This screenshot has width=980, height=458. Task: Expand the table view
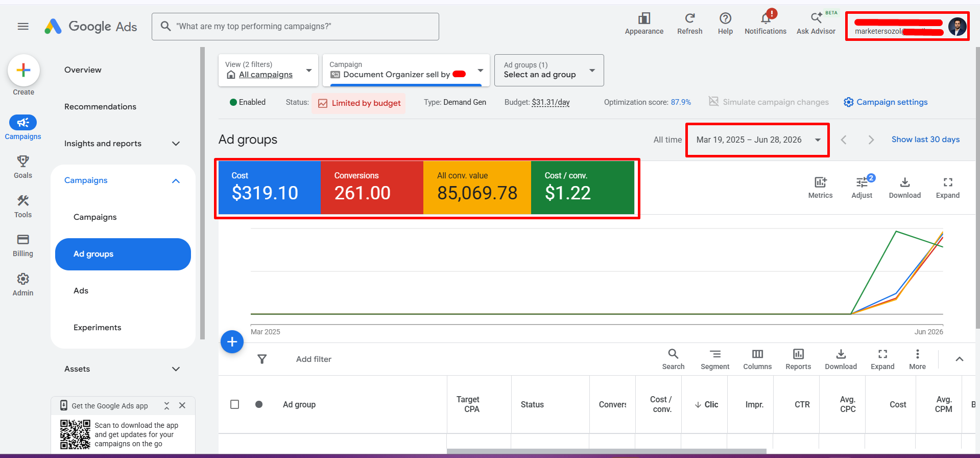pos(882,359)
